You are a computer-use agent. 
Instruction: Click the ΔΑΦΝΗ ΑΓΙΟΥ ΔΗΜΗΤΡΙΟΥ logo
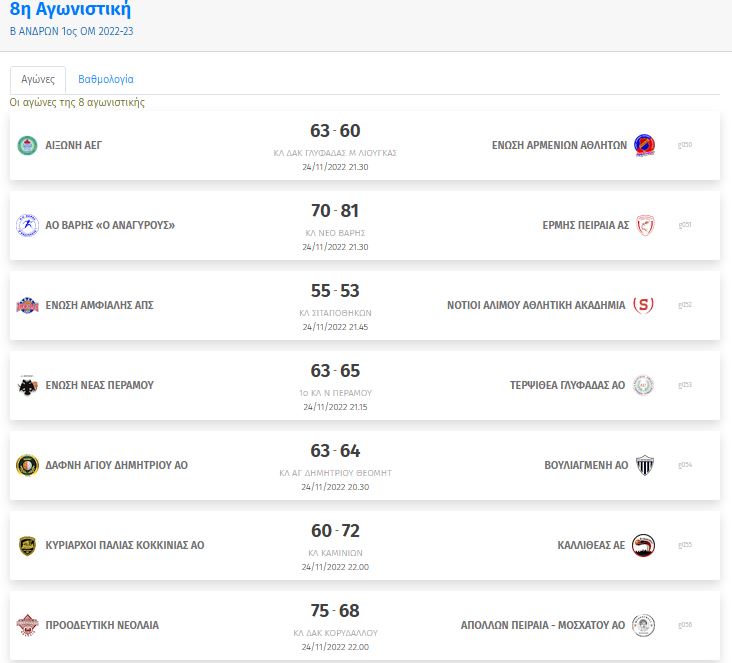point(27,465)
